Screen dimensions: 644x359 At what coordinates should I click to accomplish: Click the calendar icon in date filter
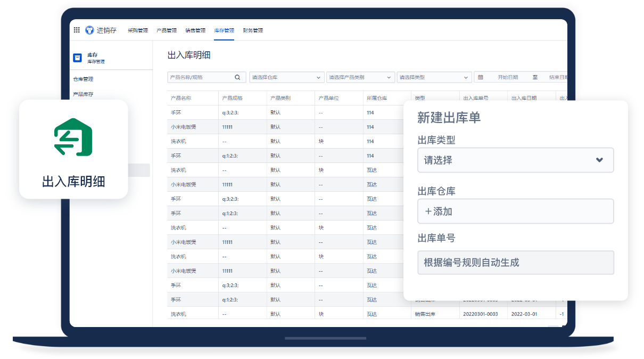(x=481, y=77)
